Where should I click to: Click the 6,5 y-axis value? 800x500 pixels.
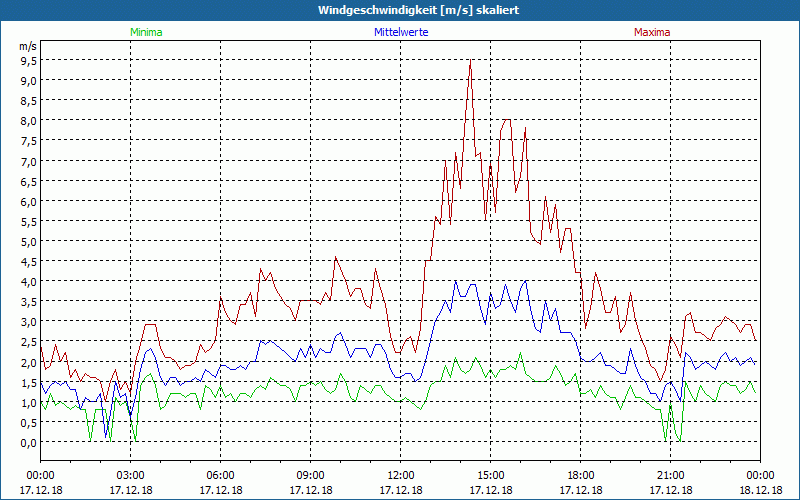tap(28, 182)
